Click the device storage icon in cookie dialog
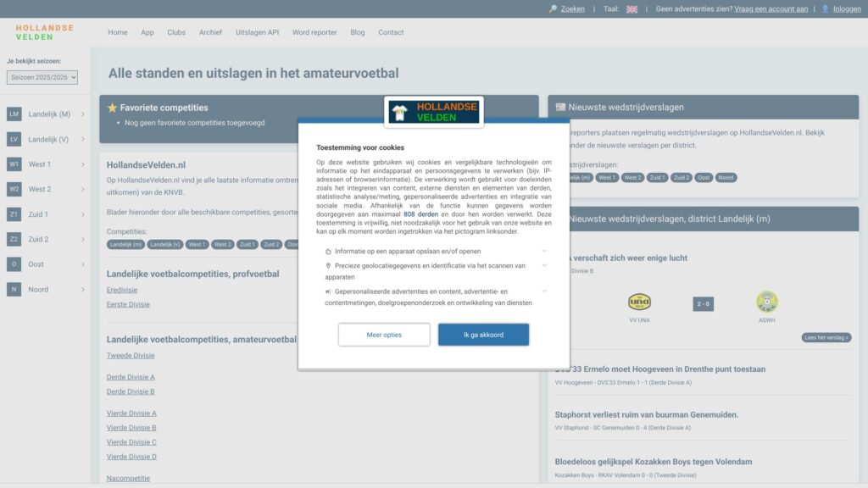The width and height of the screenshot is (868, 488). pos(328,251)
